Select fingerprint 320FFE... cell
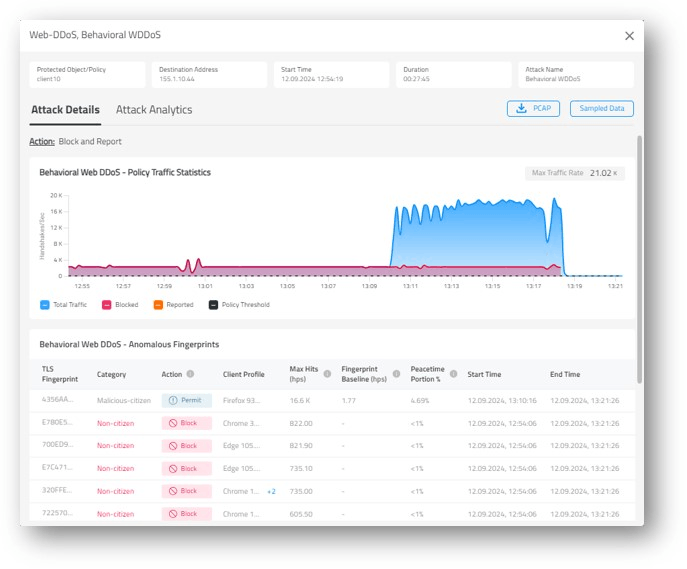This screenshot has width=687, height=569. [57, 490]
